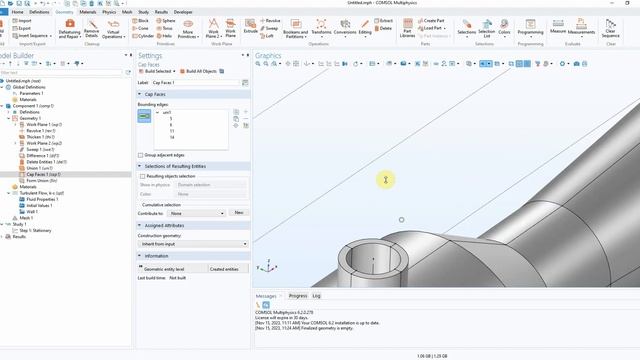Click the Graphics screenshot camera icon
Screen dimensions: 640x360
tap(576, 64)
